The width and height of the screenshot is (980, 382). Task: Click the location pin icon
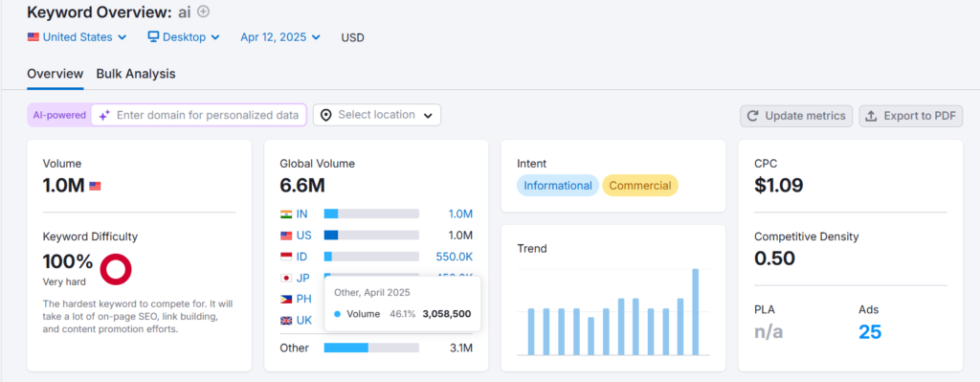pos(325,115)
